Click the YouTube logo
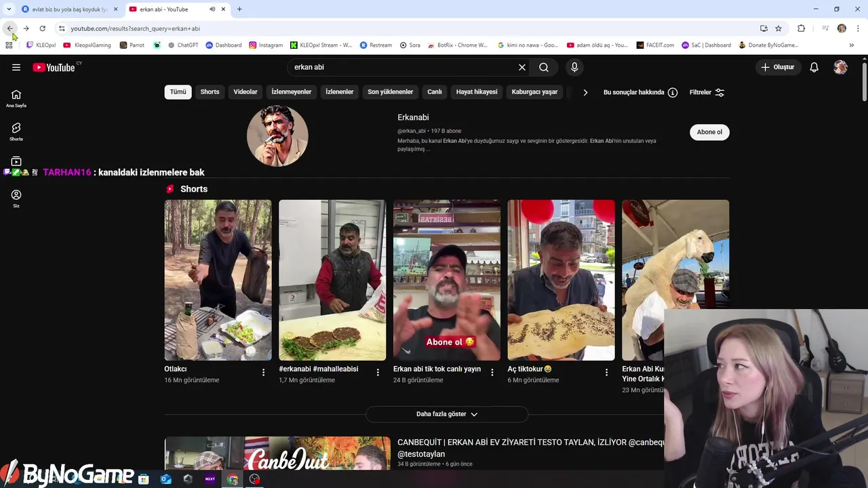 54,67
